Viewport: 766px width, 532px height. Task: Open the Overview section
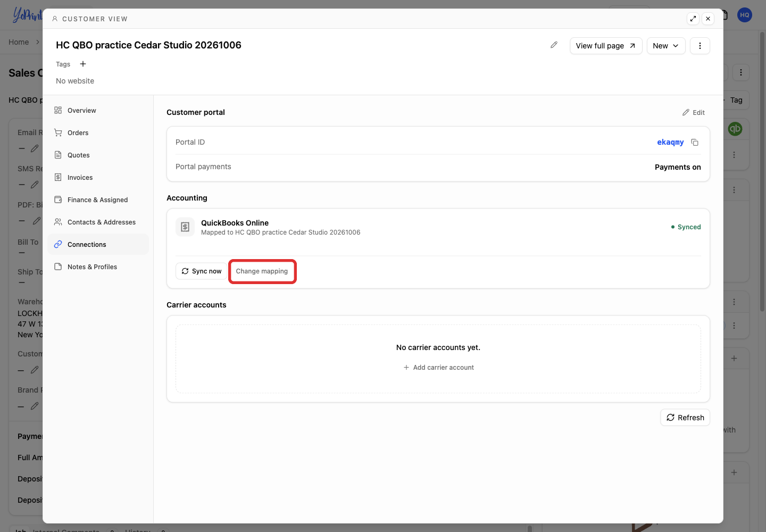click(x=98, y=111)
